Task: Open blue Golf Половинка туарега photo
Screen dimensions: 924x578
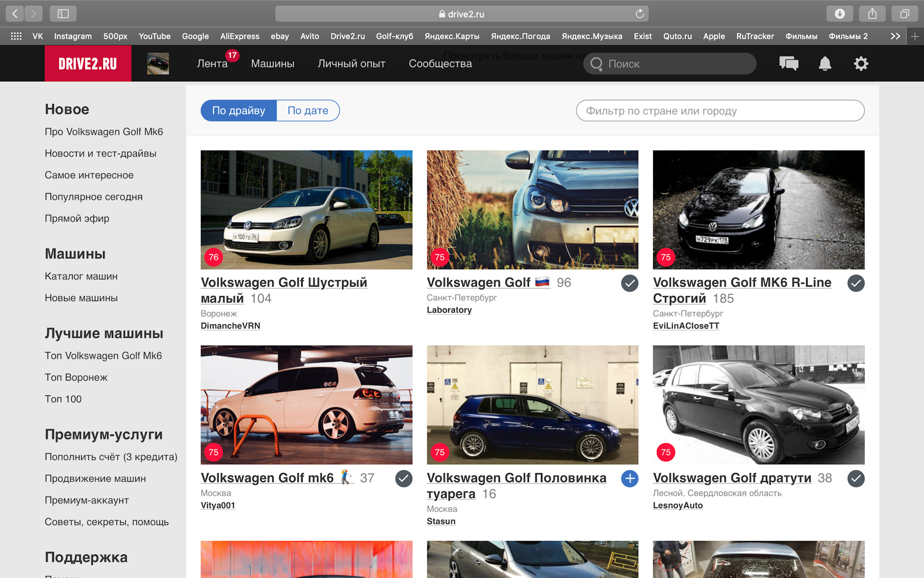Action: (532, 405)
